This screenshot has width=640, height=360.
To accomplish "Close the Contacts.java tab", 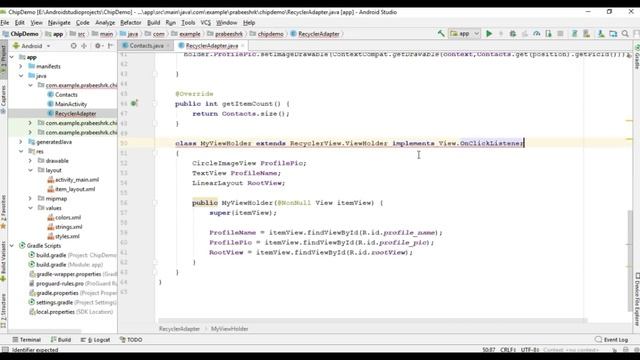I will point(168,46).
